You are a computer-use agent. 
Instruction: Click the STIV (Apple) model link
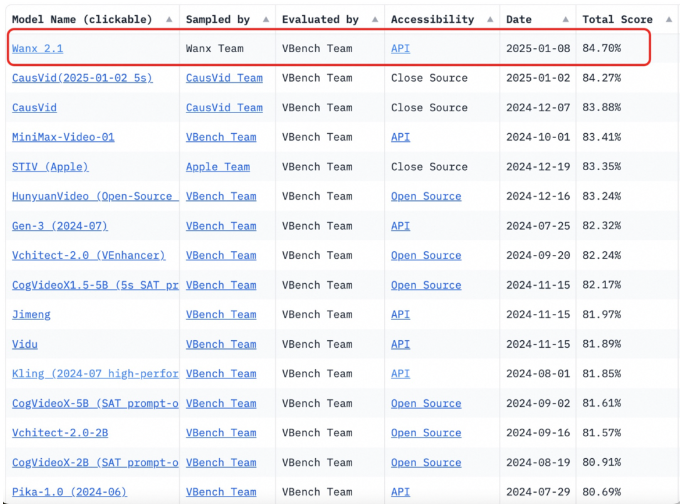pyautogui.click(x=50, y=167)
